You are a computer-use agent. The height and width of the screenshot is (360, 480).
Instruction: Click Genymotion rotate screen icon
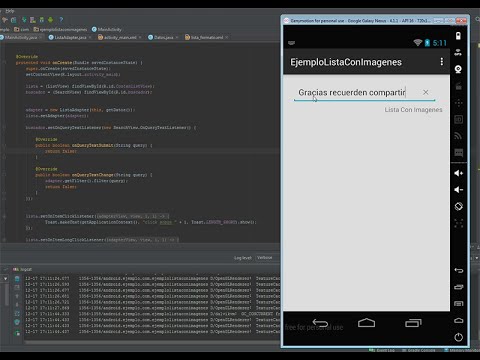point(458,206)
